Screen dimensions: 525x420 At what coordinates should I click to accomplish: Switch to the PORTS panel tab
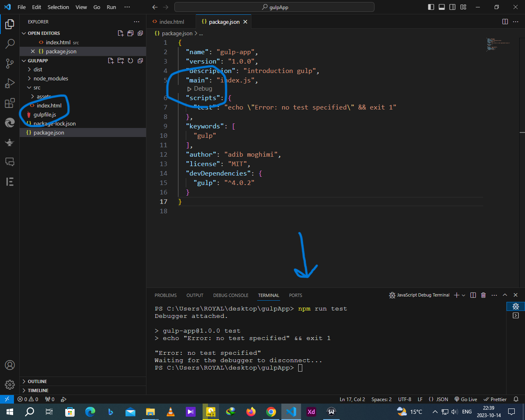click(x=295, y=295)
